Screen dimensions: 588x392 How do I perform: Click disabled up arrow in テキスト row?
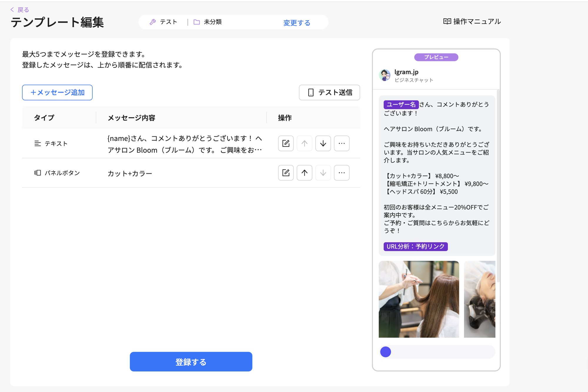click(x=304, y=143)
